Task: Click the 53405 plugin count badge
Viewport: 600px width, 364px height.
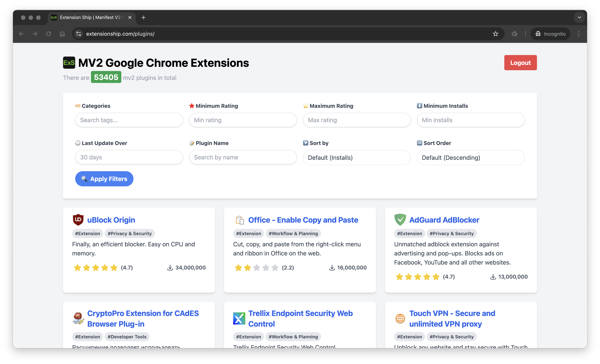Action: [106, 77]
